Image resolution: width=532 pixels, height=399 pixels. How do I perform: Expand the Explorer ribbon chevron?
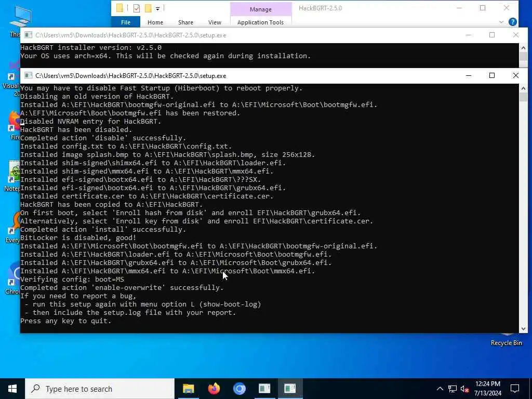[501, 22]
